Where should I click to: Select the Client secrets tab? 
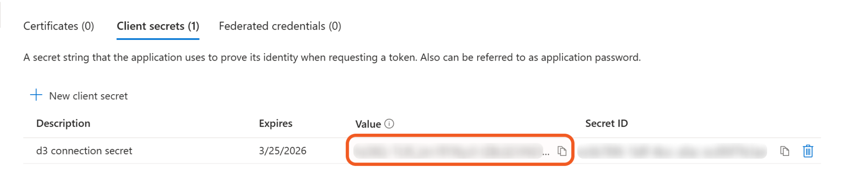(158, 26)
